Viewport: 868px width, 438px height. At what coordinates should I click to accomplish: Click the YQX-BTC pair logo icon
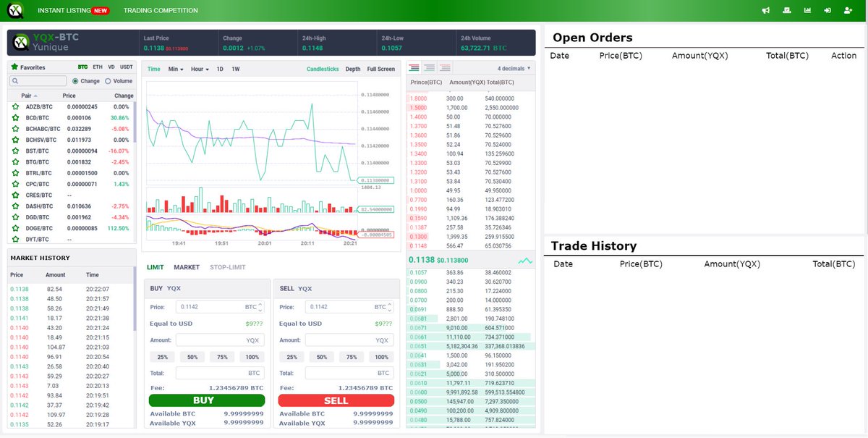(21, 42)
